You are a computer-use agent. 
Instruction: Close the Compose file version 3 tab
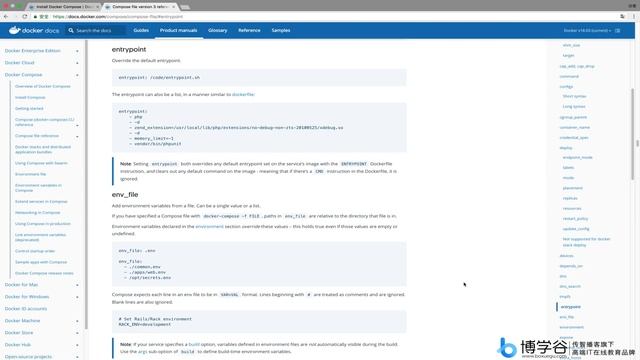click(x=174, y=7)
